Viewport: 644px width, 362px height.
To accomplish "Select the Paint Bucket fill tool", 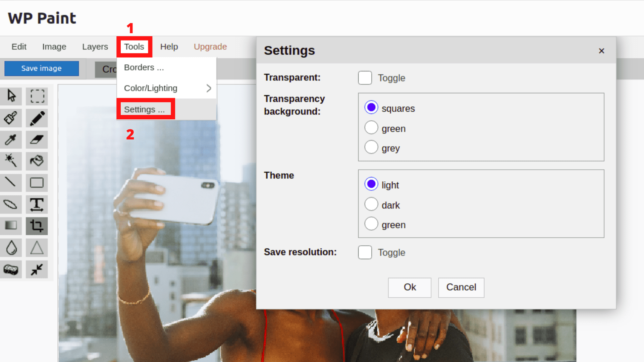I will pyautogui.click(x=37, y=161).
